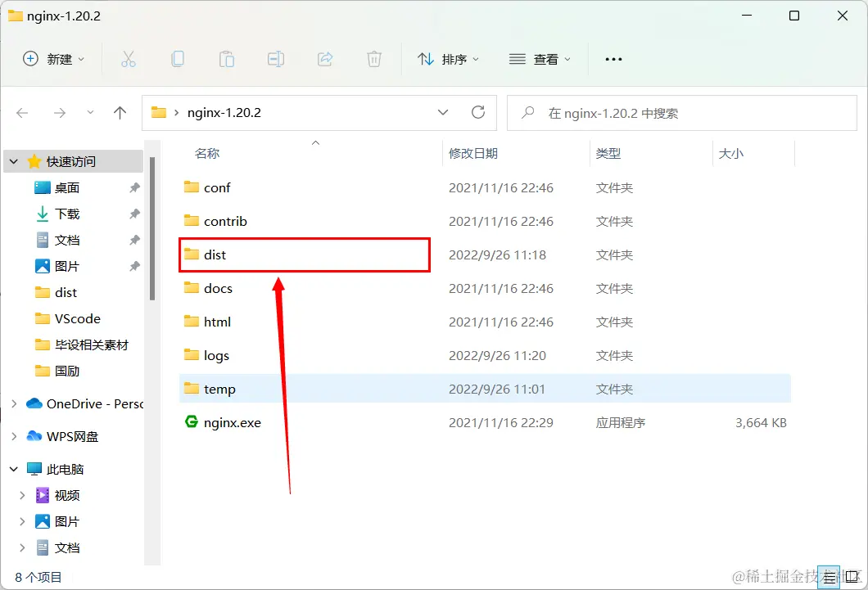Sort by the 类型 column header
The height and width of the screenshot is (590, 868).
(608, 154)
